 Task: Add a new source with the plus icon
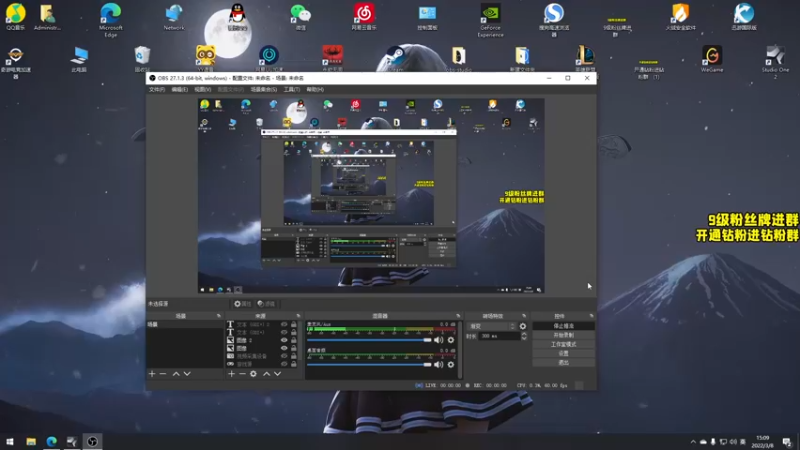pos(231,374)
